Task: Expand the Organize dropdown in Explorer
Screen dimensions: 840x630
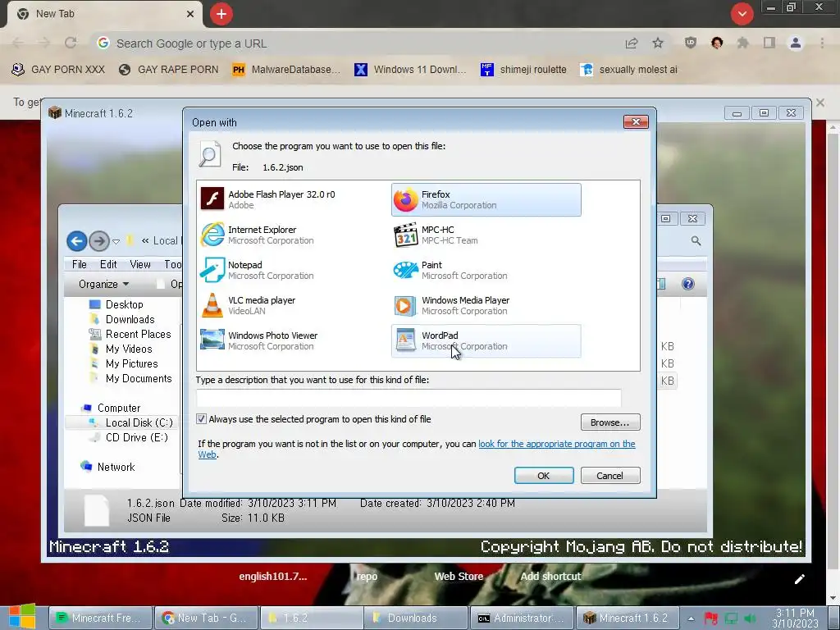Action: 103,284
